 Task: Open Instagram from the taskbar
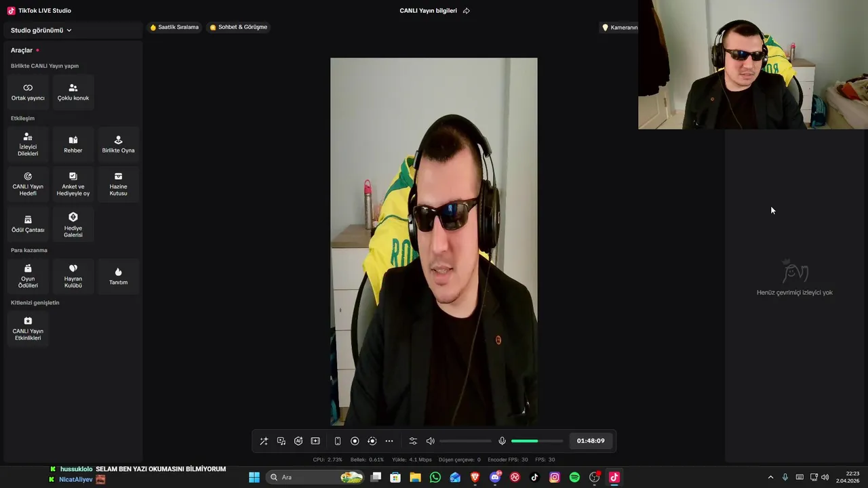[555, 478]
